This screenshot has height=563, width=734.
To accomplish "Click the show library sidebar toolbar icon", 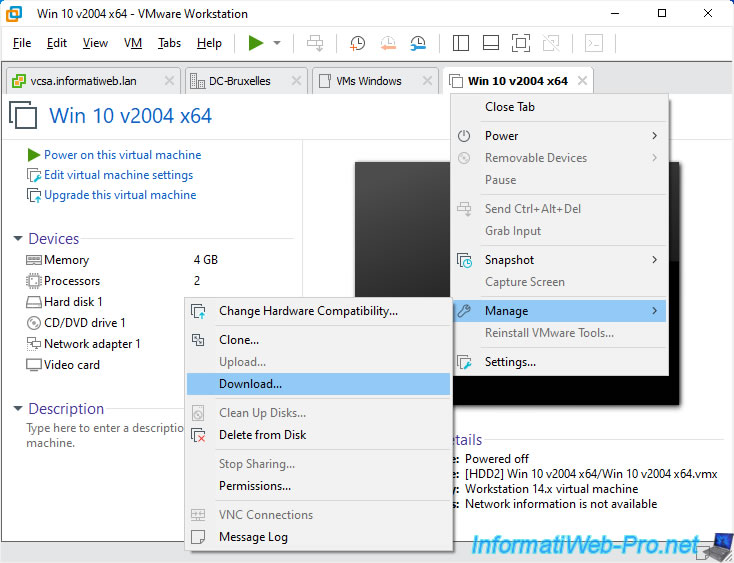I will 460,43.
